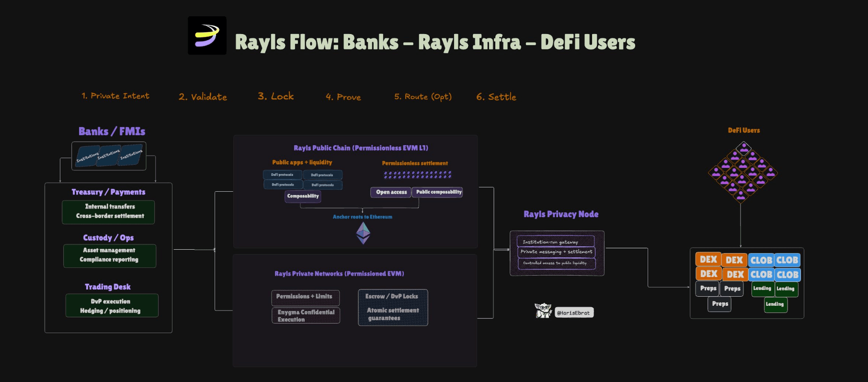Click the 'Cross-border settlement' line
The width and height of the screenshot is (868, 382).
(x=110, y=216)
